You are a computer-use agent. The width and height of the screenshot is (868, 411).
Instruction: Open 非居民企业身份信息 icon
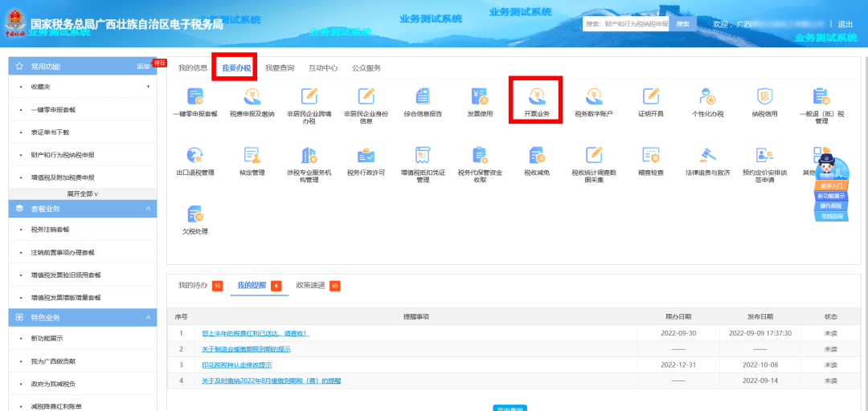(x=366, y=96)
